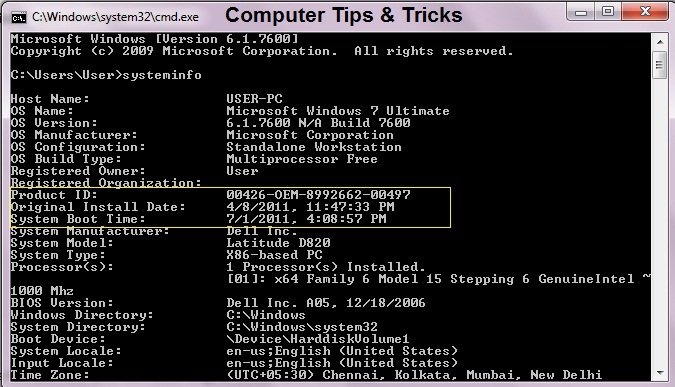Screen dimensions: 675x387
Task: Click System Locale value 'en-us;English (United States)'
Action: click(342, 352)
